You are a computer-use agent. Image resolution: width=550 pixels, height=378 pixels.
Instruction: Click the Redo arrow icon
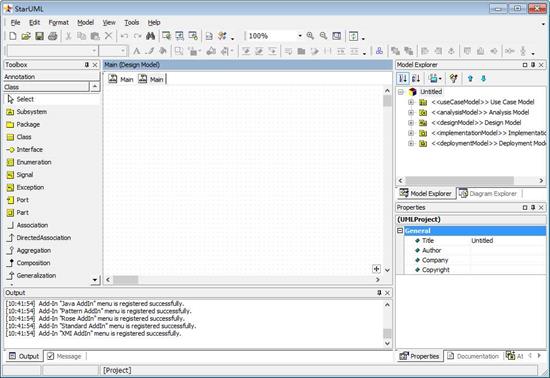coord(138,36)
